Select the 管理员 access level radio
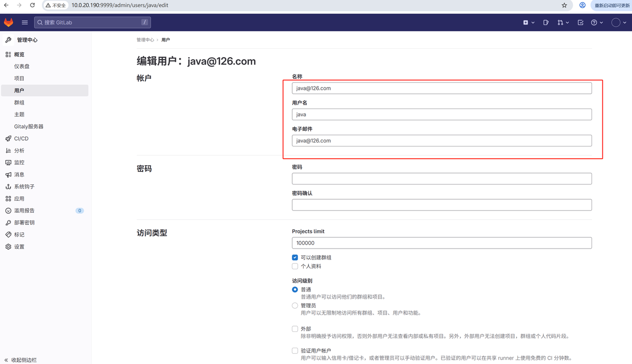This screenshot has height=364, width=632. pos(295,306)
